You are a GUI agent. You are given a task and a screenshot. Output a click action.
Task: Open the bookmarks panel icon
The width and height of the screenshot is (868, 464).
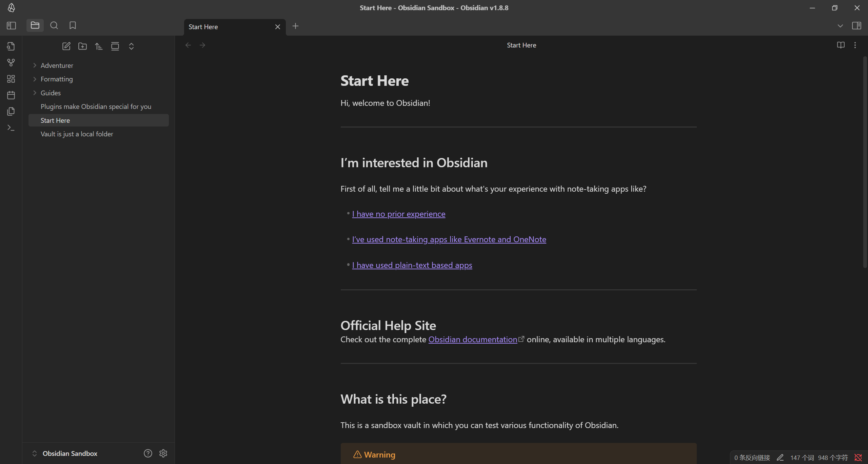(x=73, y=25)
